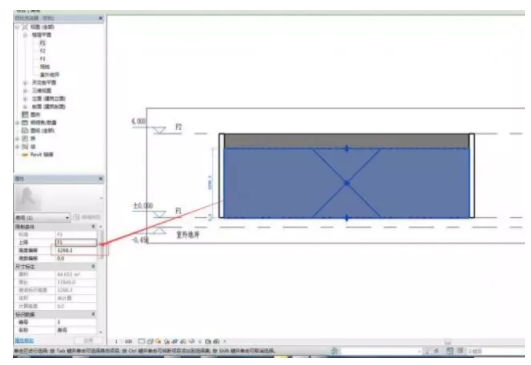Toggle the Sun Path icon in view bar
The width and height of the screenshot is (531, 365).
pos(158,341)
